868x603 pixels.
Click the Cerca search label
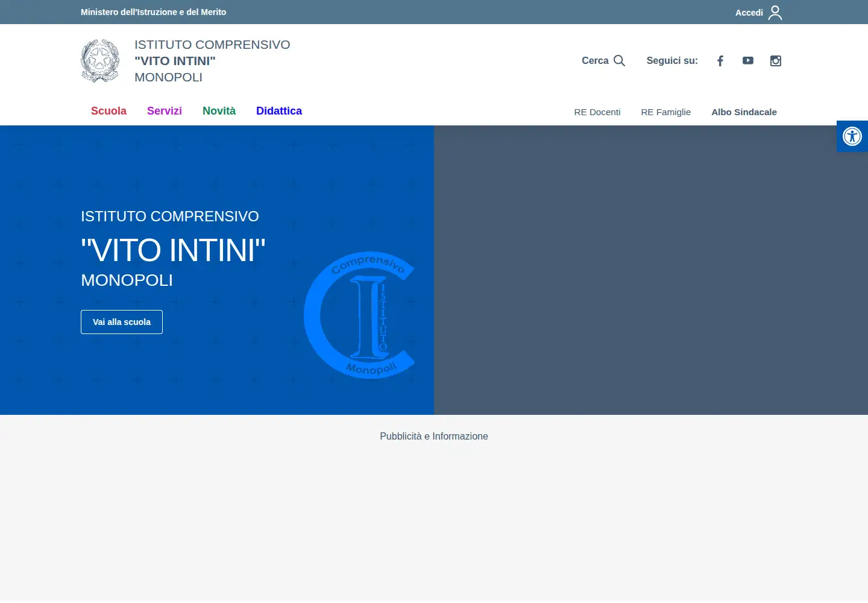click(595, 61)
